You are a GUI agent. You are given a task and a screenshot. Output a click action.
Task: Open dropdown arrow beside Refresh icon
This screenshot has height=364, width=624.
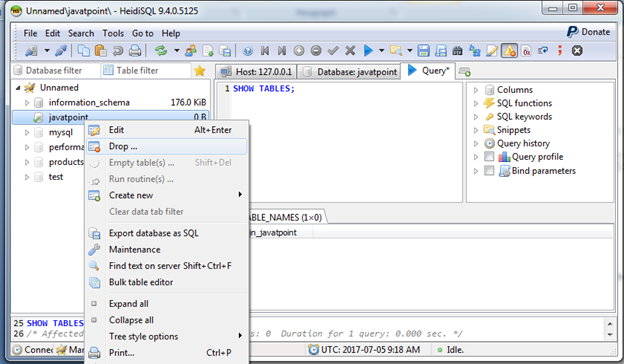[177, 51]
